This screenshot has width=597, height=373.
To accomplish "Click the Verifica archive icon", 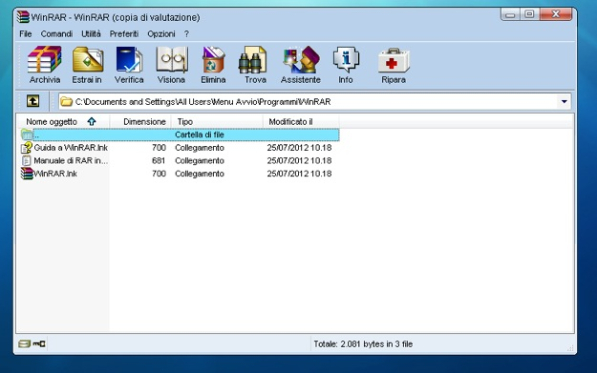I will (129, 59).
